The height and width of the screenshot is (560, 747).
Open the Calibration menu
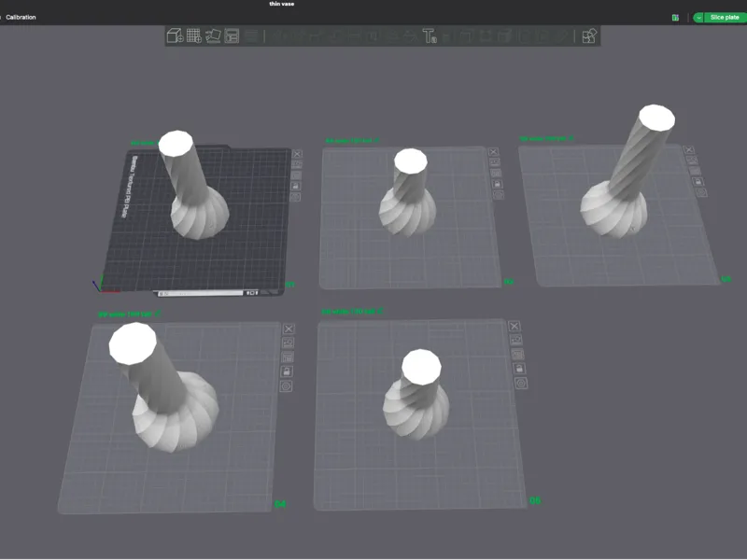coord(21,17)
